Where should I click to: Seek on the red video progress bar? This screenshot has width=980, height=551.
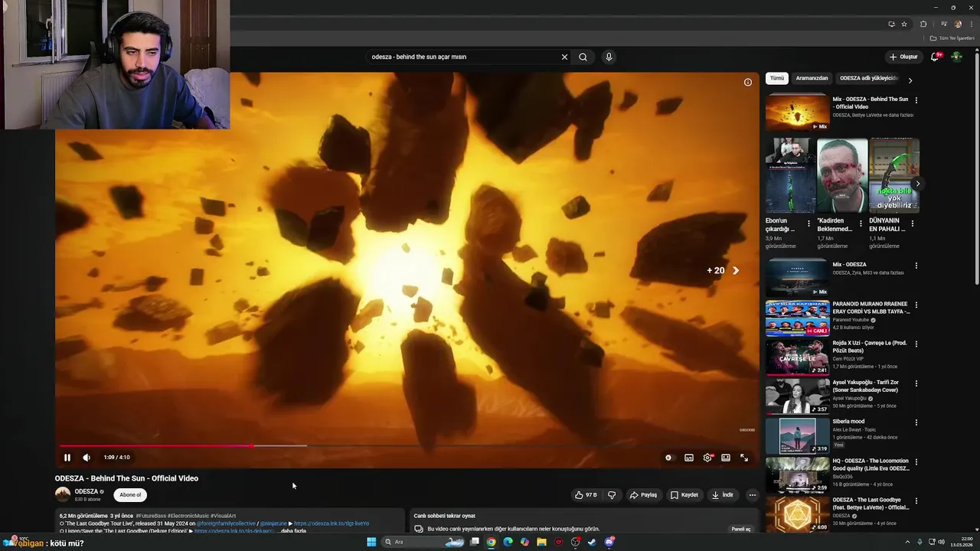click(406, 445)
